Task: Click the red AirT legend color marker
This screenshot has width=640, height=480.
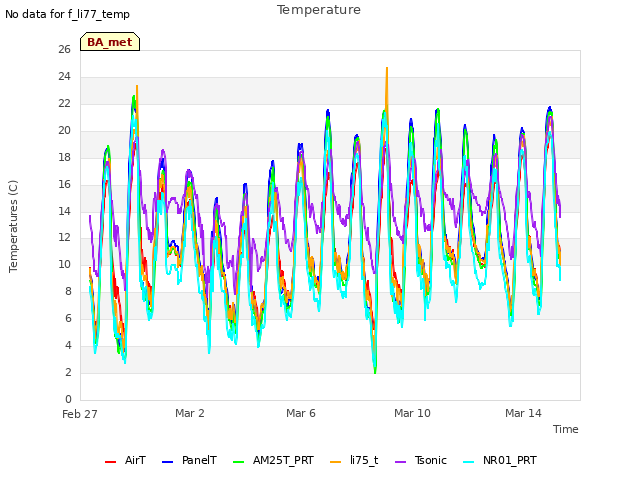Action: click(x=110, y=462)
